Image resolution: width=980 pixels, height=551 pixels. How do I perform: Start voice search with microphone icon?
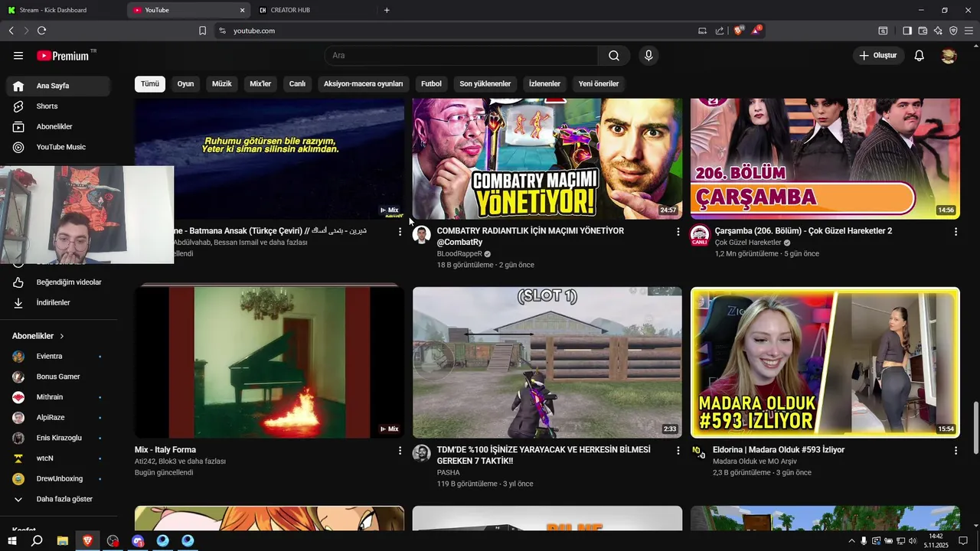(648, 56)
